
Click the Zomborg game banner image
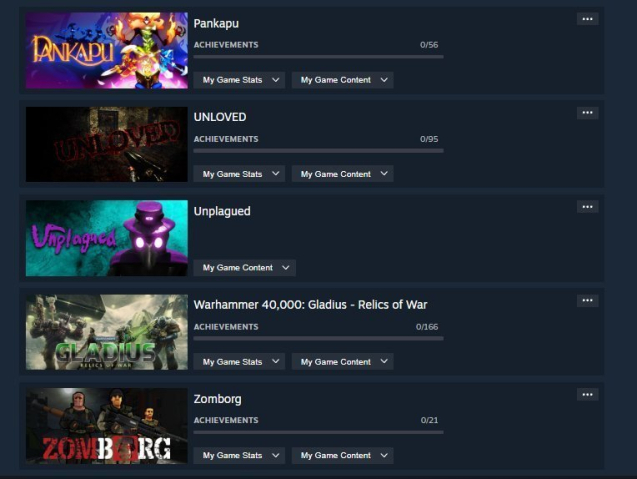pos(107,426)
